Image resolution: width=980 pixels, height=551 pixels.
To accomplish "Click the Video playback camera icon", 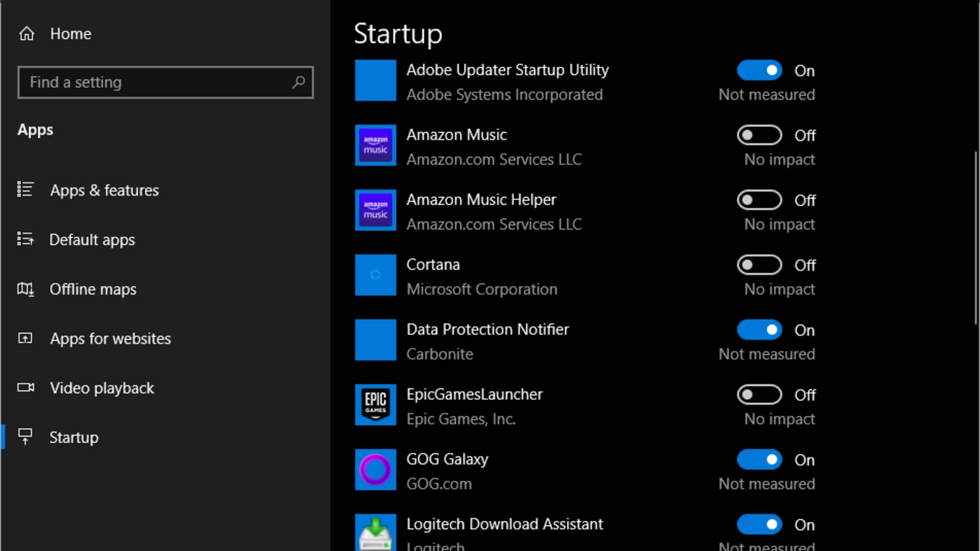I will 26,388.
